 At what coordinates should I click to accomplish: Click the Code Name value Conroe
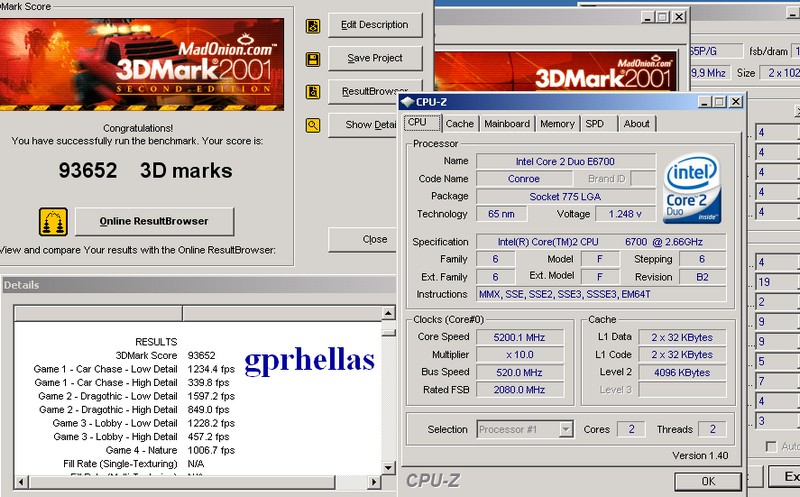point(523,179)
